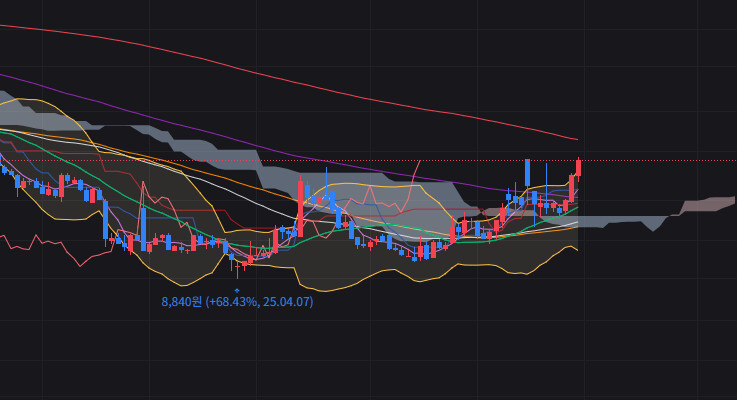Select the small blue diamond low marker
This screenshot has width=737, height=400.
pyautogui.click(x=237, y=290)
